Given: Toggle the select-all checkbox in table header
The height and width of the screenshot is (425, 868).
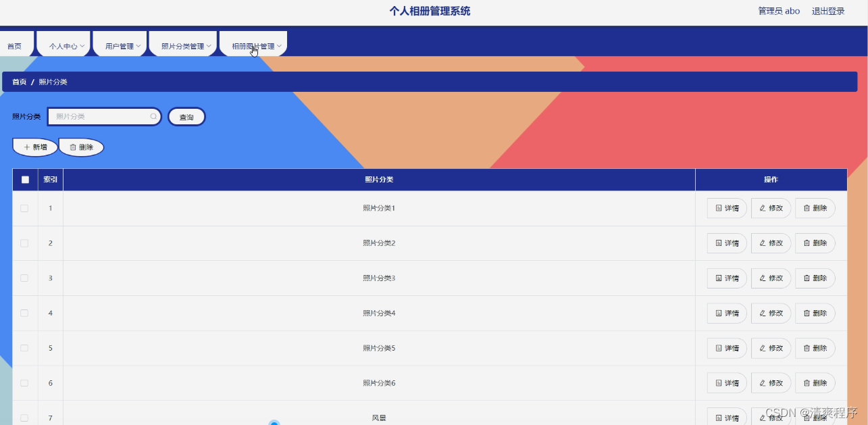Looking at the screenshot, I should pos(25,180).
